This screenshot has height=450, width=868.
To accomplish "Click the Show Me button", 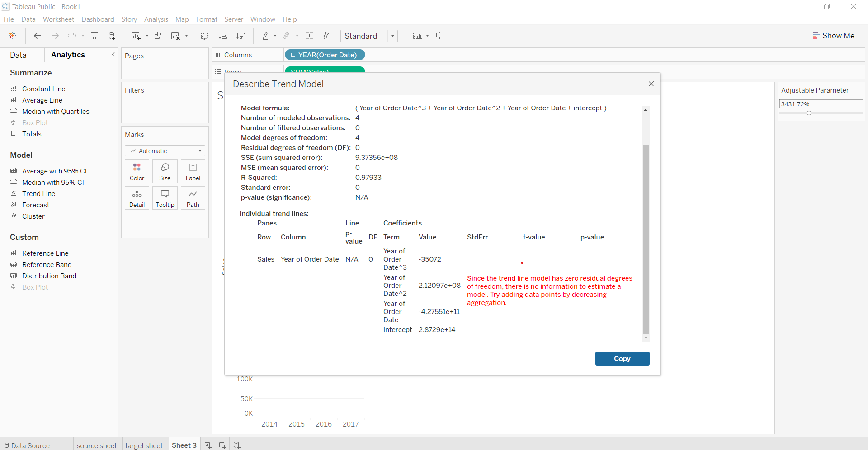I will click(x=833, y=36).
